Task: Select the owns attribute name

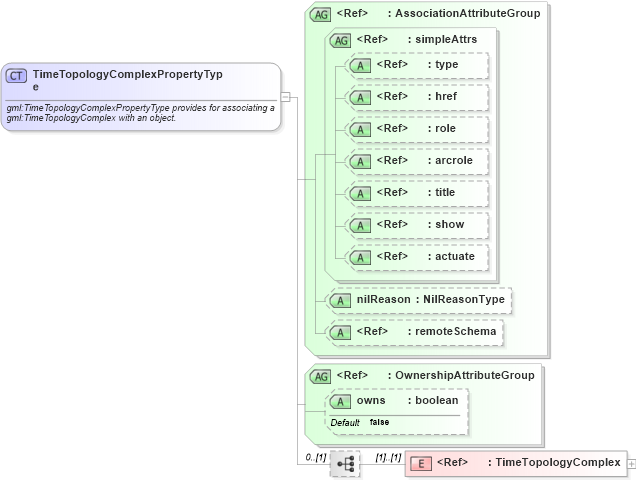Action: click(x=371, y=401)
